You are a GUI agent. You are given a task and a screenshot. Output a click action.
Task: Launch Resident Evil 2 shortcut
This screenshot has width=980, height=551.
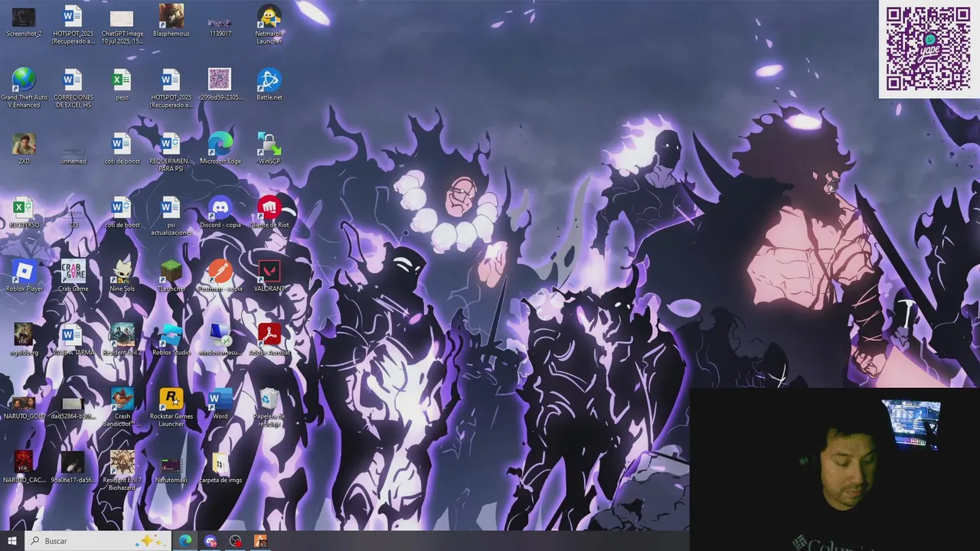coord(122,339)
